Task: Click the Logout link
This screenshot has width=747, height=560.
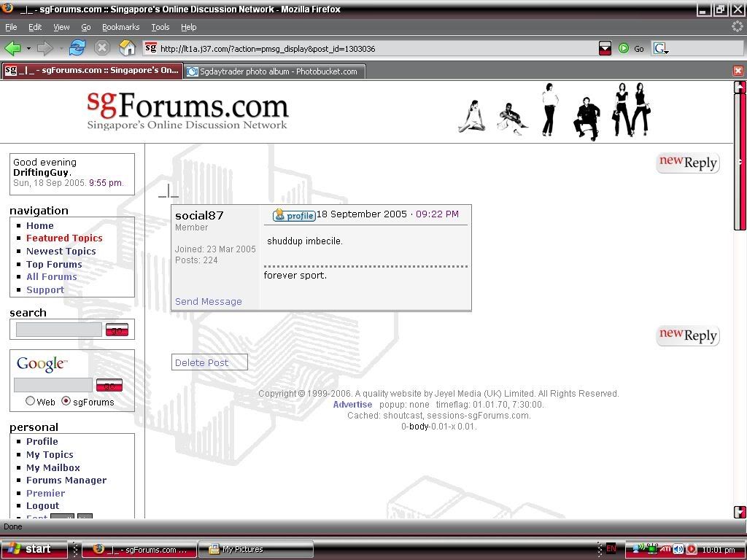Action: click(42, 506)
